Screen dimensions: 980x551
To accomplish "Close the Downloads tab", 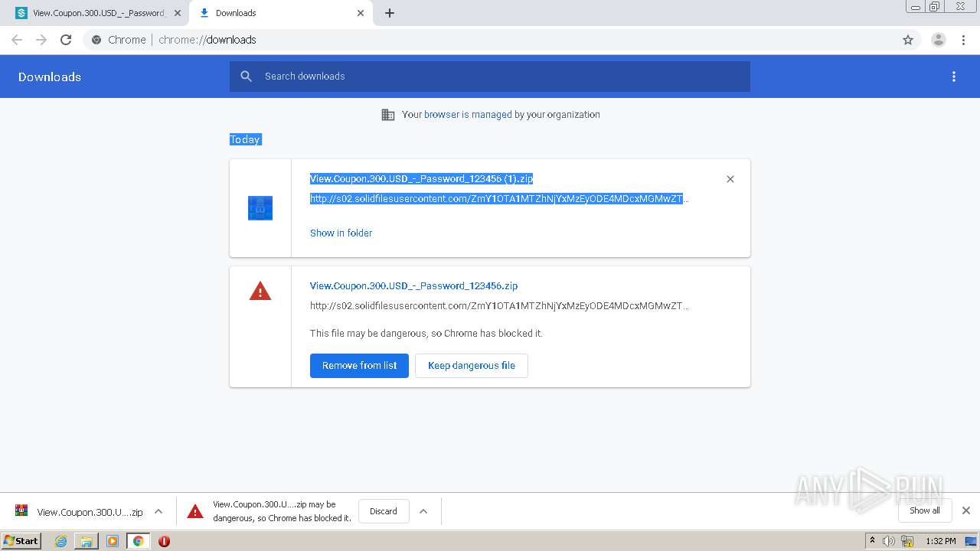I will (361, 13).
